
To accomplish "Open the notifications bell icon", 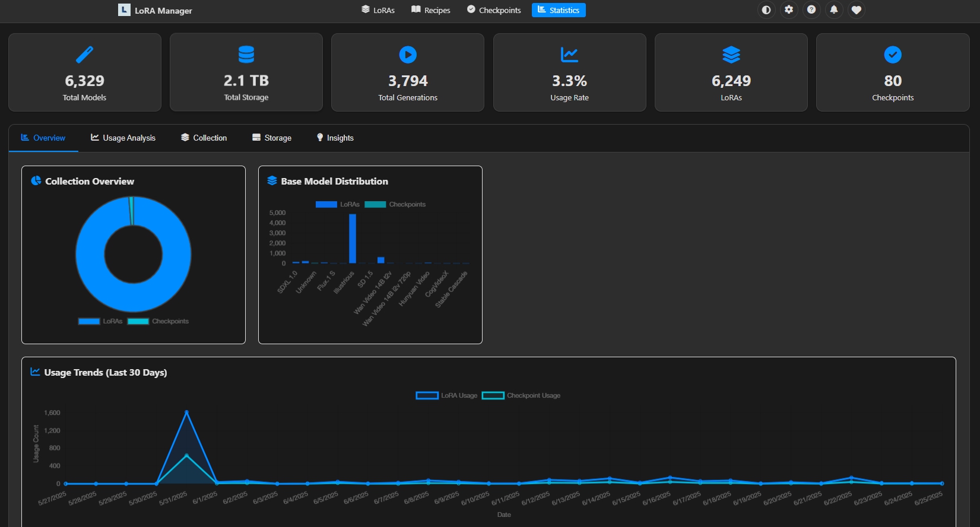I will tap(834, 10).
